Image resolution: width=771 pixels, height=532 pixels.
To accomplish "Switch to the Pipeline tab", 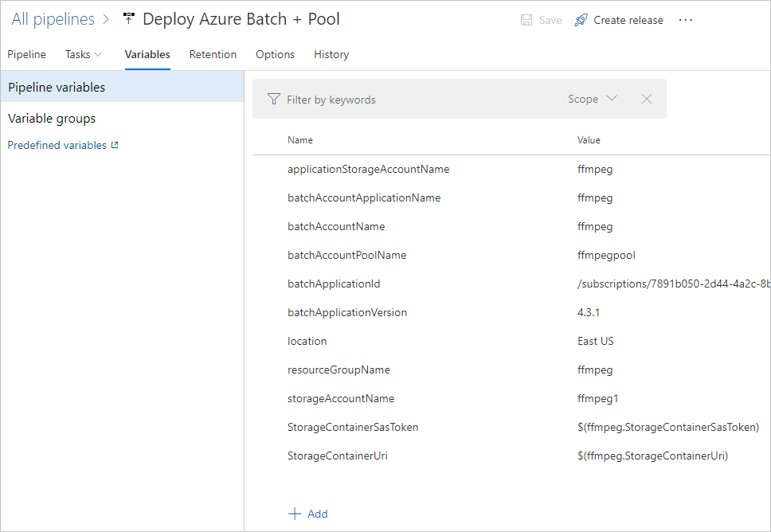I will tap(26, 55).
